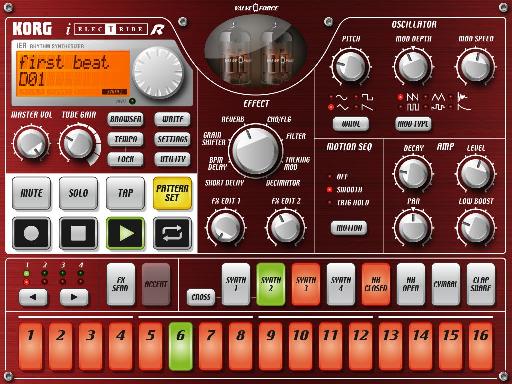Toggle step 6 in the sequencer
512x384 pixels.
(180, 346)
